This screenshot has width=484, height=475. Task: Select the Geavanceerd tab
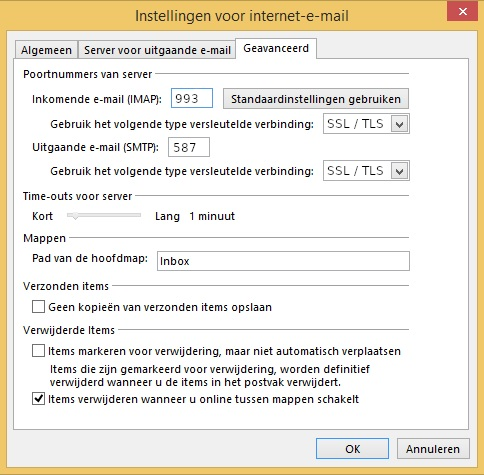(276, 49)
